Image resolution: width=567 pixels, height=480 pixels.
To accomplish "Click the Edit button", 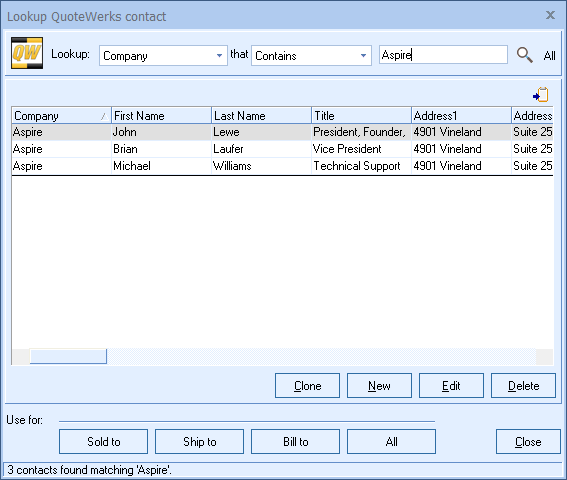I will [451, 386].
